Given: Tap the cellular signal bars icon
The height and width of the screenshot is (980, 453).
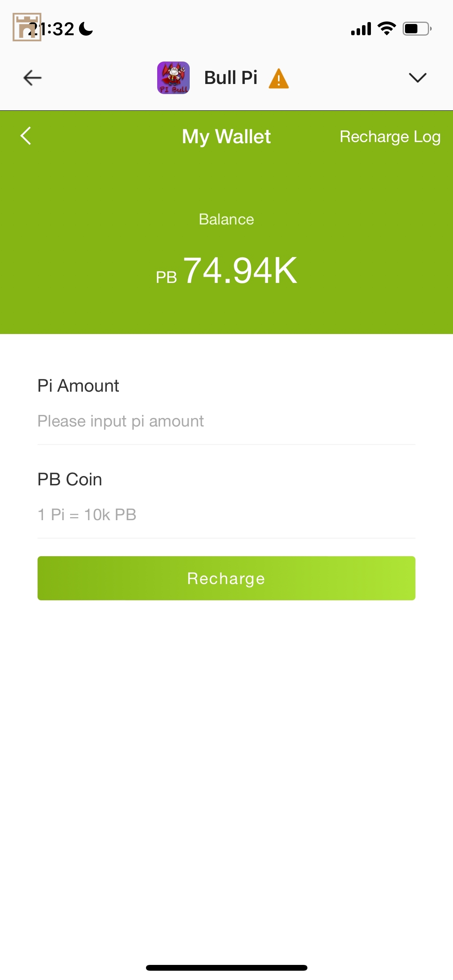Looking at the screenshot, I should (361, 29).
